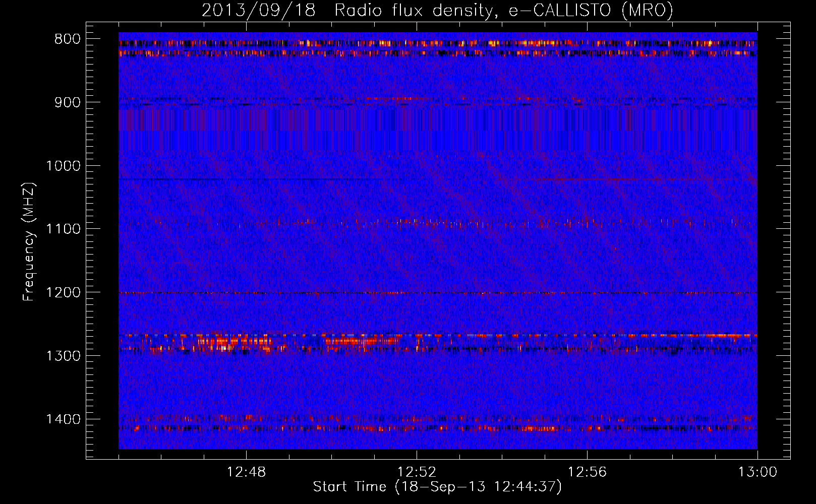The width and height of the screenshot is (816, 504).
Task: Click the 900 frequency tick label
Action: [x=67, y=102]
